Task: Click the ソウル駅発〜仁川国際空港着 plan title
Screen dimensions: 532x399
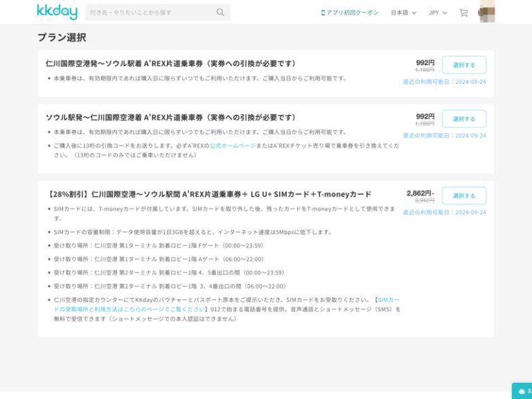Action: (170, 118)
